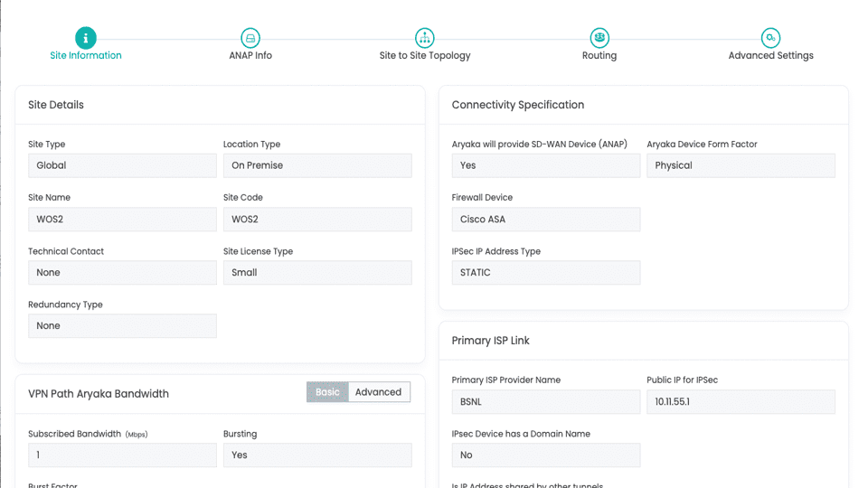Screen dimensions: 868x488
Task: Click the Site Details heading
Action: (56, 105)
